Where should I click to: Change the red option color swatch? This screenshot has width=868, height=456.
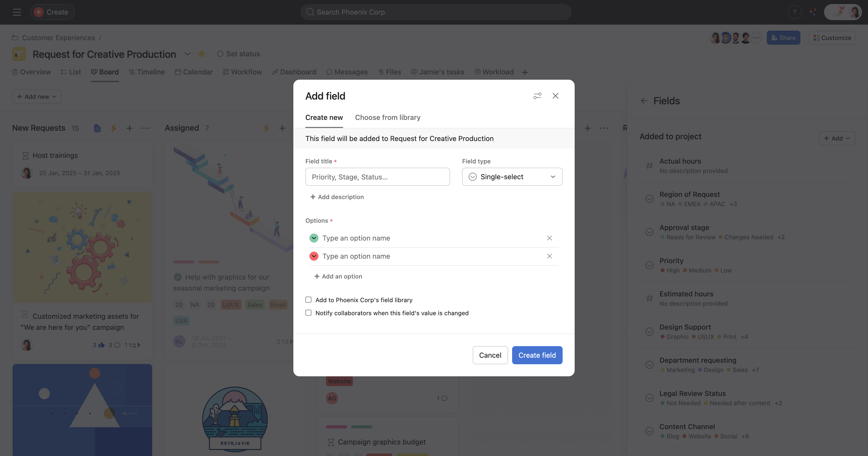pos(314,256)
